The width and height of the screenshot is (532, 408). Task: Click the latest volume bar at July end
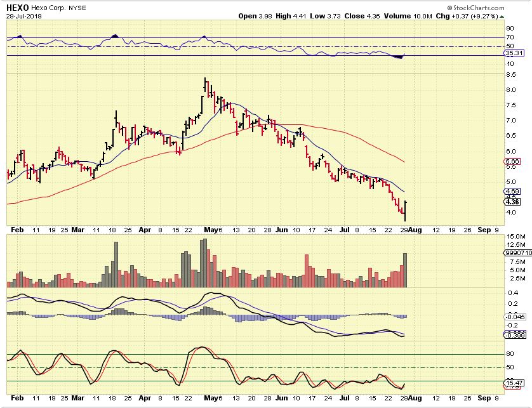405,270
